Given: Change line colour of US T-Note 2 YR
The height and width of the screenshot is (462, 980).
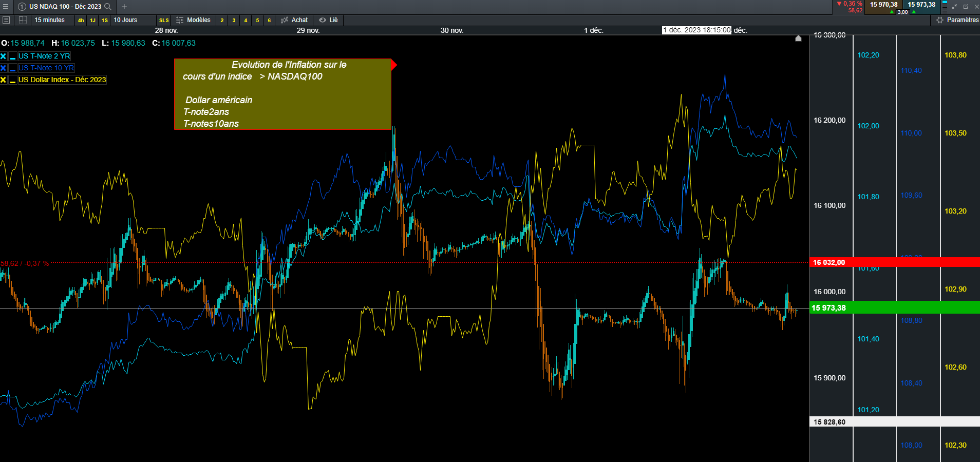Looking at the screenshot, I should pyautogui.click(x=13, y=56).
